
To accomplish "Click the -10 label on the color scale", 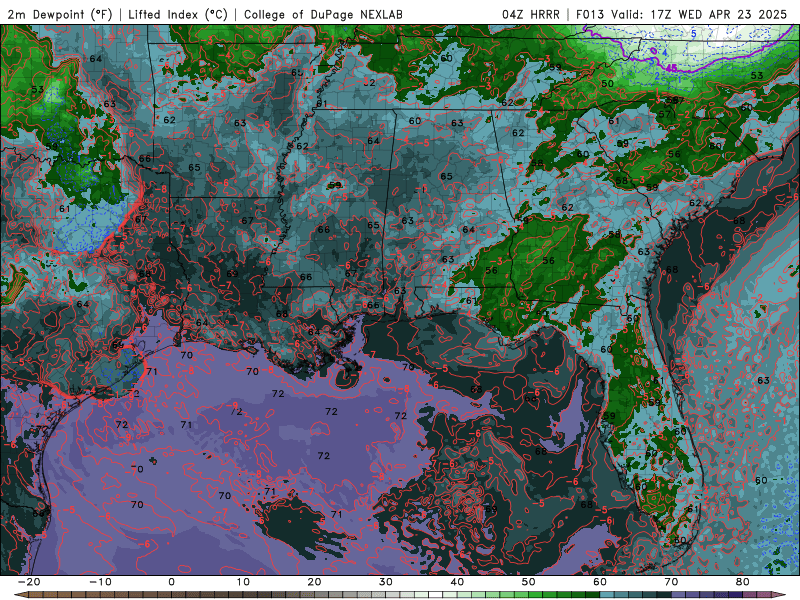I will (x=100, y=582).
